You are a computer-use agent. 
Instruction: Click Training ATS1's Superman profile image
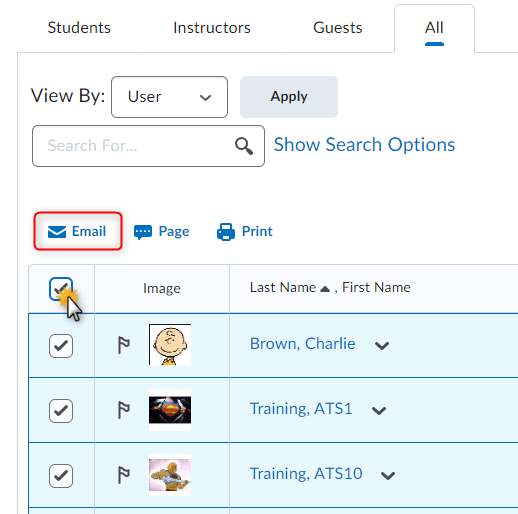(170, 410)
